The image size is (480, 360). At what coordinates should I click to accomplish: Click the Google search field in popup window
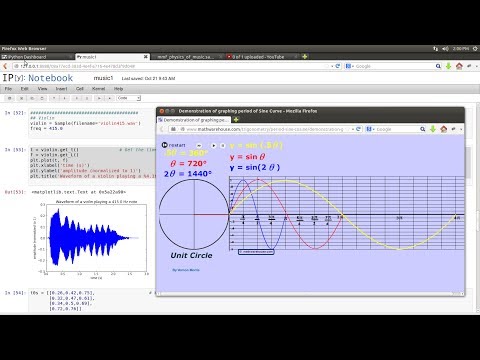(x=395, y=129)
